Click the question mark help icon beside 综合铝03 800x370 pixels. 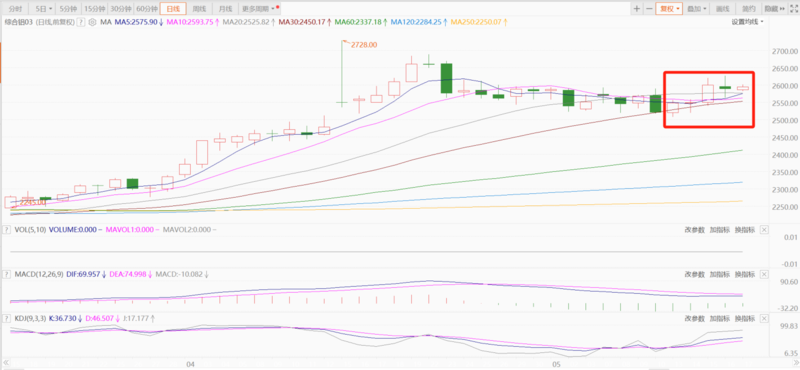(x=81, y=22)
